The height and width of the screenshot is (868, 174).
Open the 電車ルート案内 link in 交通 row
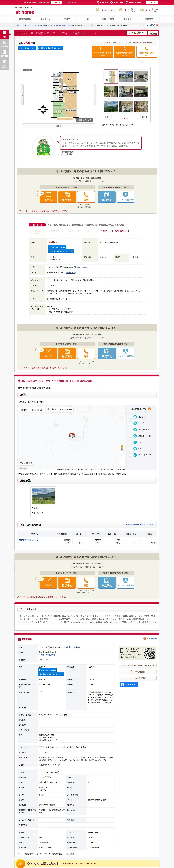click(81, 267)
